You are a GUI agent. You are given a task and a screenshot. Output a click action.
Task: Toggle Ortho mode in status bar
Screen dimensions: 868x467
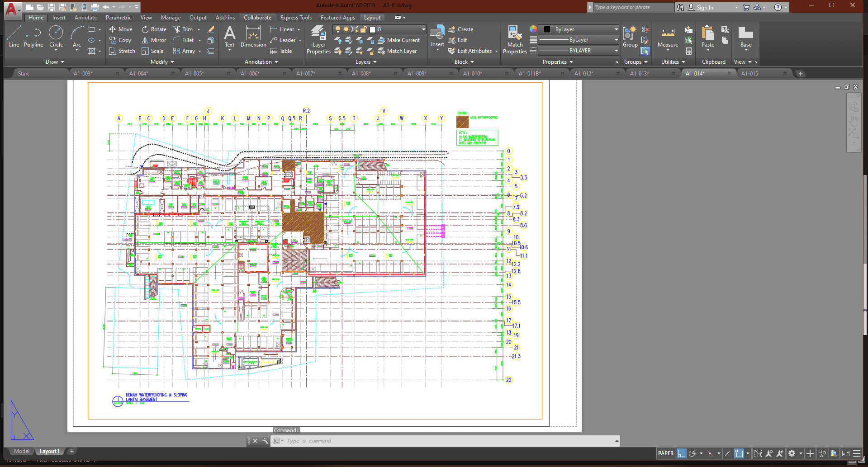(x=681, y=453)
